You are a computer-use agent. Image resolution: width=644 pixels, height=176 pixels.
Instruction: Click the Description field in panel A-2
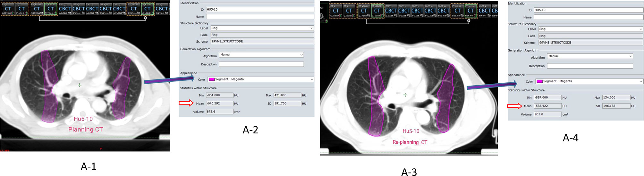pyautogui.click(x=261, y=64)
